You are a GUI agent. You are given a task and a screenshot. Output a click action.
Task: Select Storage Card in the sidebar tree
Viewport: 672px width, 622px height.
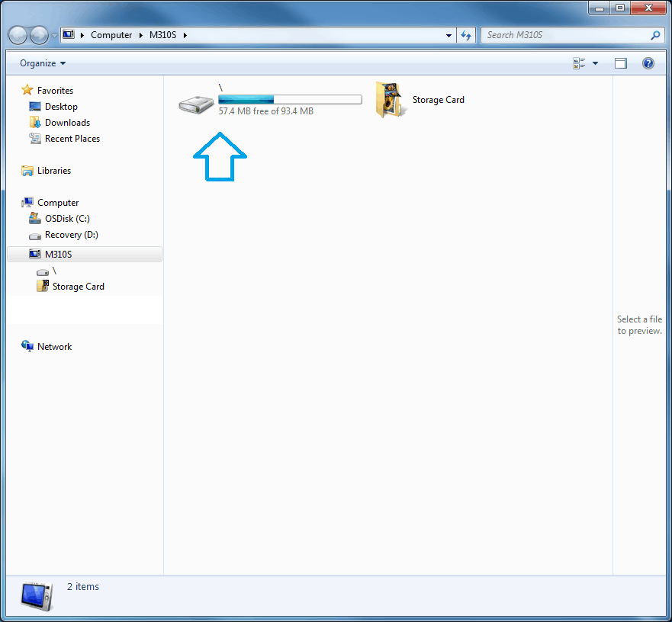[77, 286]
